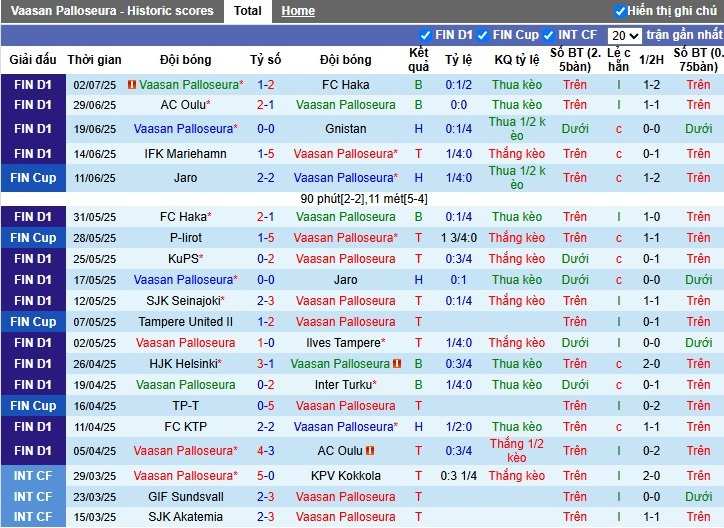Click the 5-0 score versus KPV Kokkola
The width and height of the screenshot is (724, 528).
pos(266,476)
